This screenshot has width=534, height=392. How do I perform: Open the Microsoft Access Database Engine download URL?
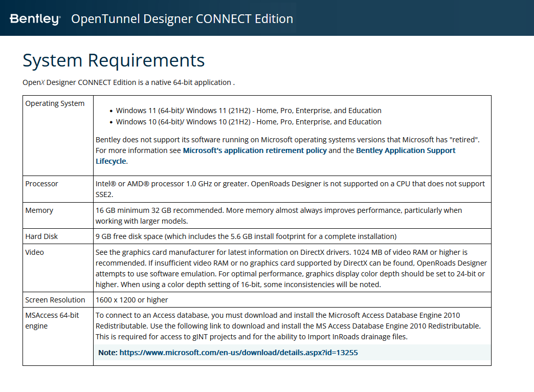[x=238, y=353]
